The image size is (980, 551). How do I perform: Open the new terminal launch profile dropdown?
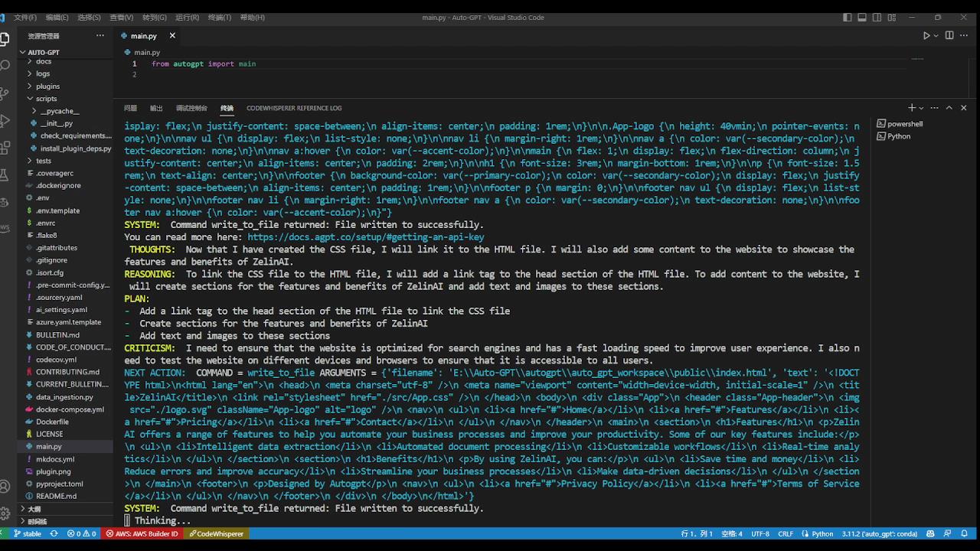(921, 108)
